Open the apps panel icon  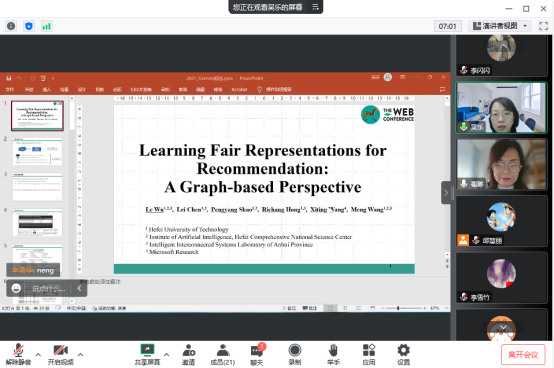point(369,355)
